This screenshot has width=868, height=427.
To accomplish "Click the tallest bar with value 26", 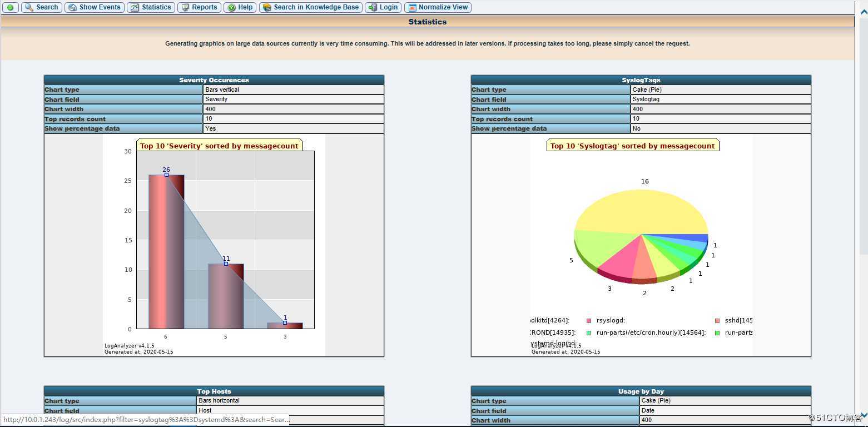I will (x=166, y=251).
